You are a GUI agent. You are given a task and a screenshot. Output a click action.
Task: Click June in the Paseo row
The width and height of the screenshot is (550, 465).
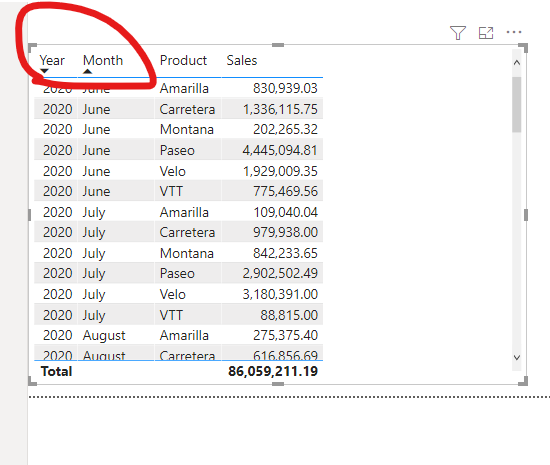pyautogui.click(x=96, y=150)
